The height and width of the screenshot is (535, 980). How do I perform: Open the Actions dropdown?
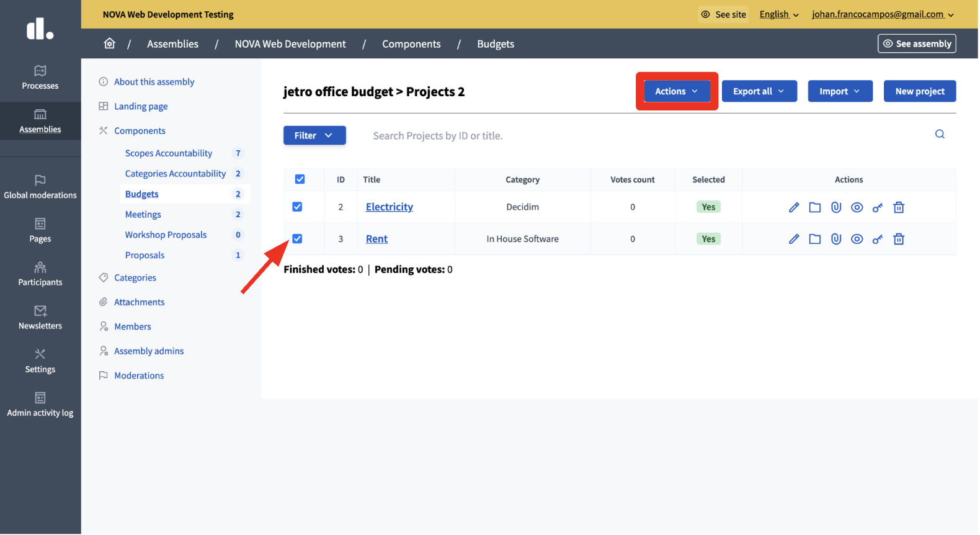click(x=676, y=91)
